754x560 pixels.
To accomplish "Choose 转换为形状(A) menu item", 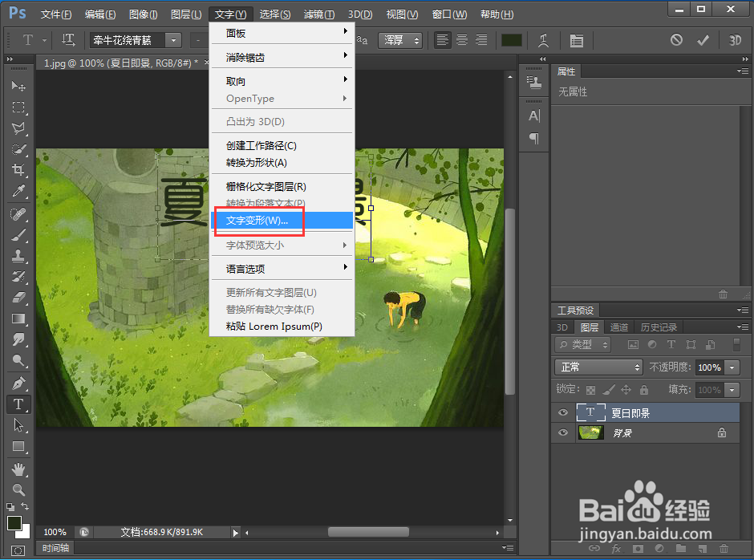I will pos(282,163).
